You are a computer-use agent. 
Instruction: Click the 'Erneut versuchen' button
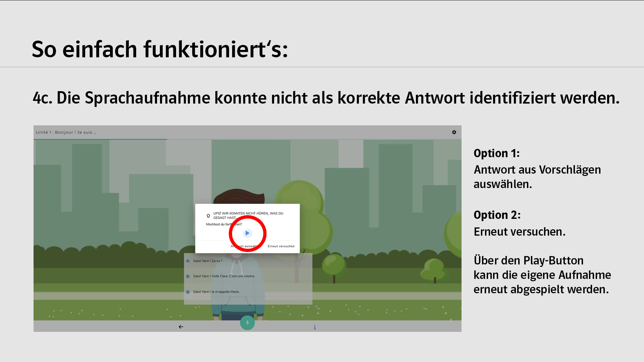click(281, 246)
